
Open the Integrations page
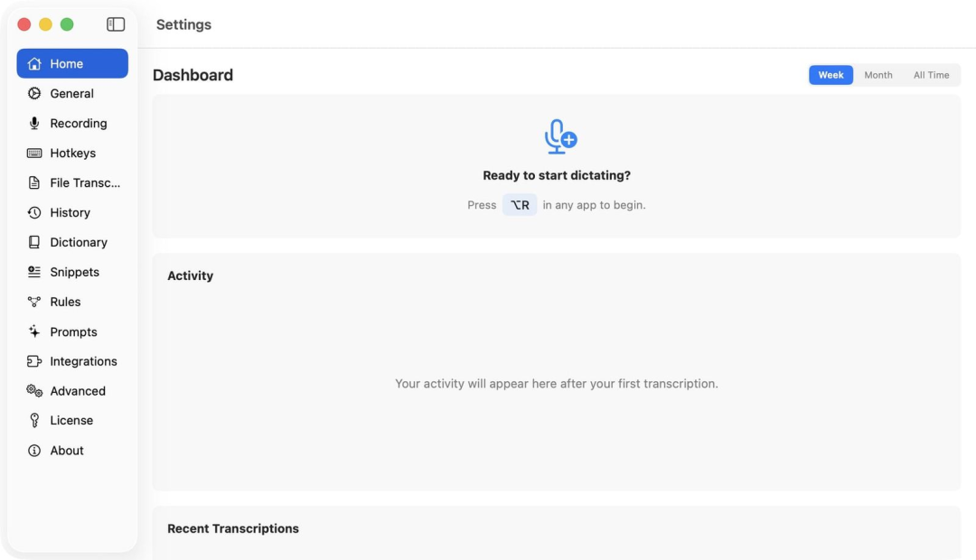[83, 361]
